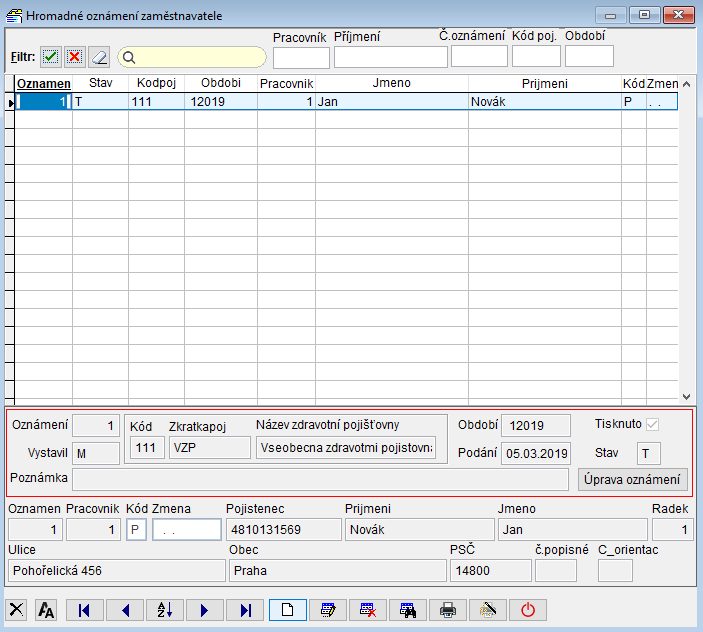Edit the current record (pencil icon)
This screenshot has width=703, height=632.
[328, 610]
